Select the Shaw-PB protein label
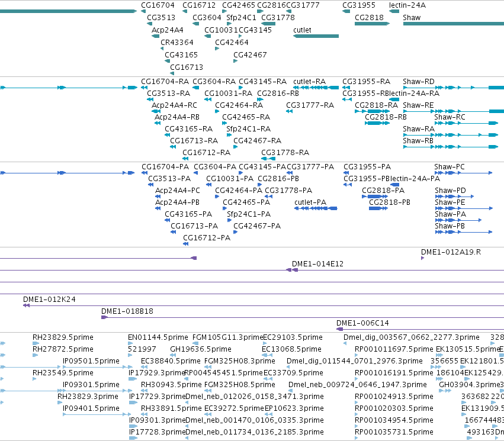 (450, 226)
